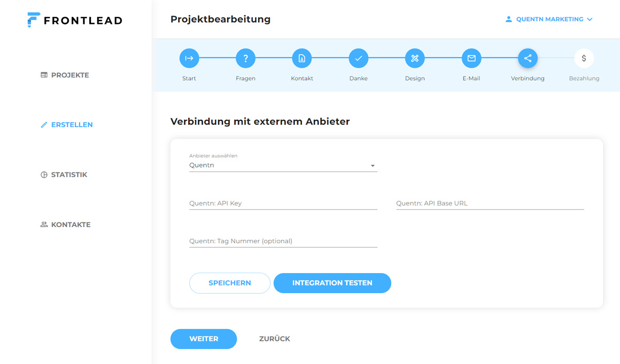Go to the Bezahlung dollar step
This screenshot has width=620, height=364.
pyautogui.click(x=584, y=58)
